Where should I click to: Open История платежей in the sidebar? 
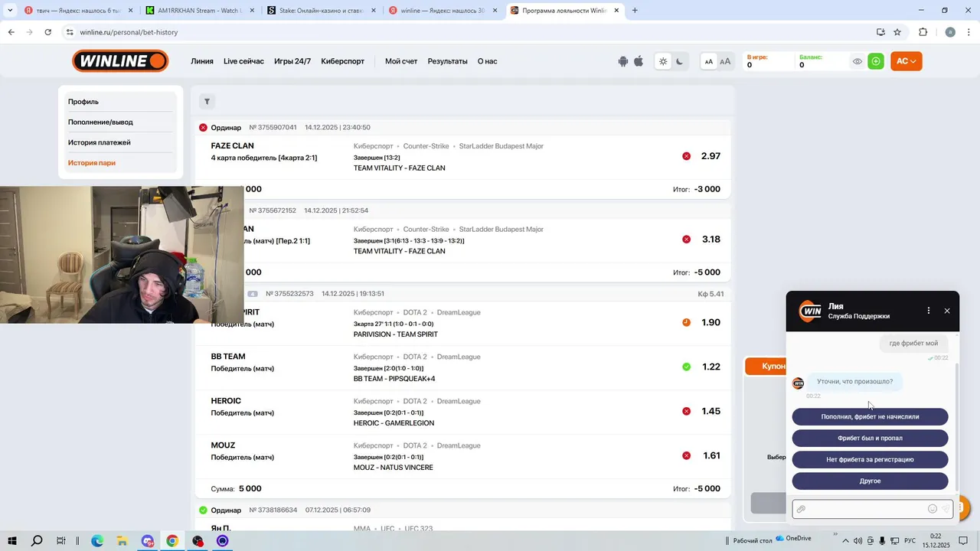pos(100,142)
